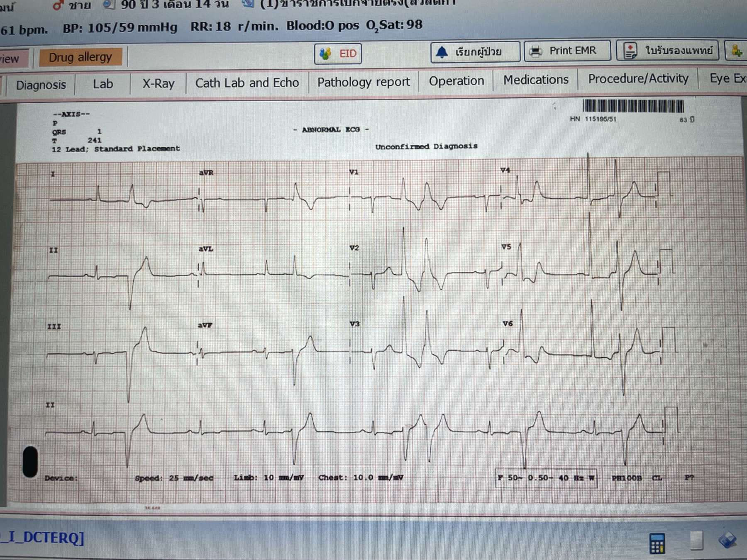Viewport: 747px width, 560px height.
Task: Select the Procedure/Activity tab
Action: 638,78
